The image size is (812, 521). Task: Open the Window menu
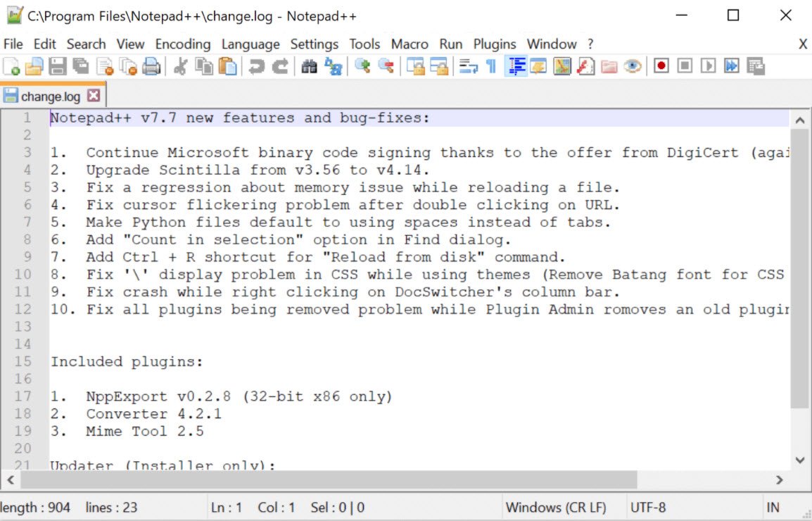(552, 44)
